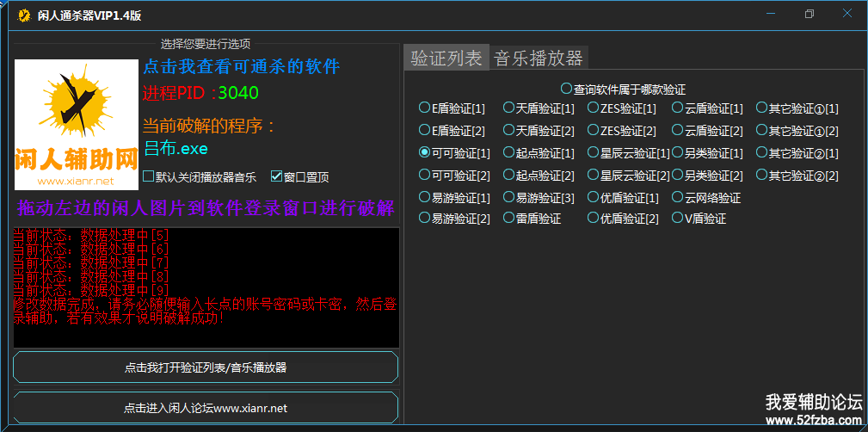
Task: Select 星辰云验证[2] radio button
Action: (629, 176)
